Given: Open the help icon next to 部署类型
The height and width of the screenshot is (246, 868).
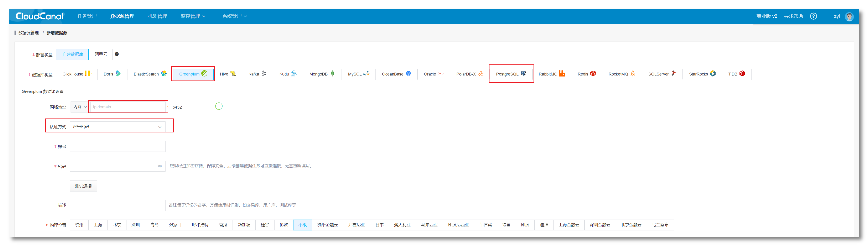Looking at the screenshot, I should click(117, 54).
